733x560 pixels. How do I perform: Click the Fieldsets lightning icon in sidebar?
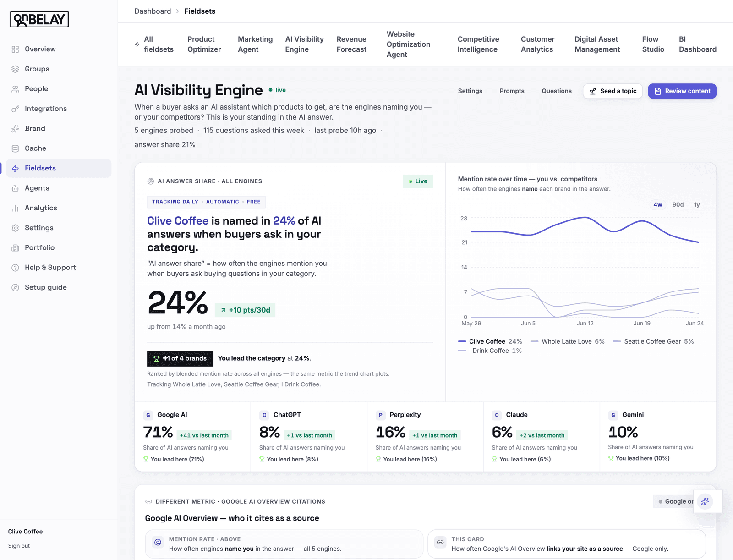[15, 168]
